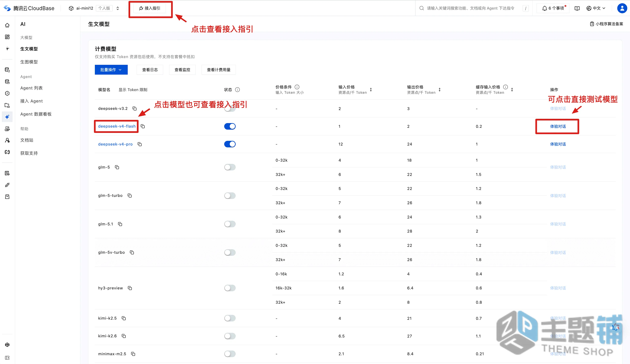The width and height of the screenshot is (630, 364).
Task: Open 文档站 under 帮助
Action: pos(27,140)
